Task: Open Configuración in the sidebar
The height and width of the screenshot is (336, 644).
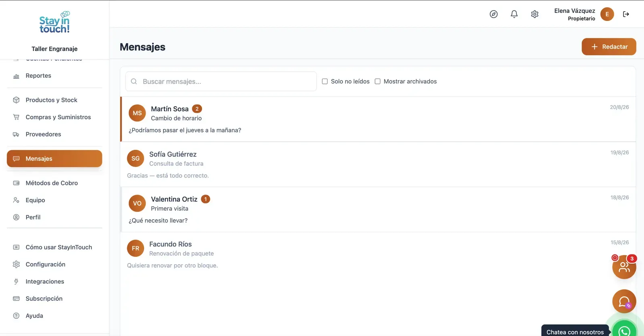Action: pos(54,264)
